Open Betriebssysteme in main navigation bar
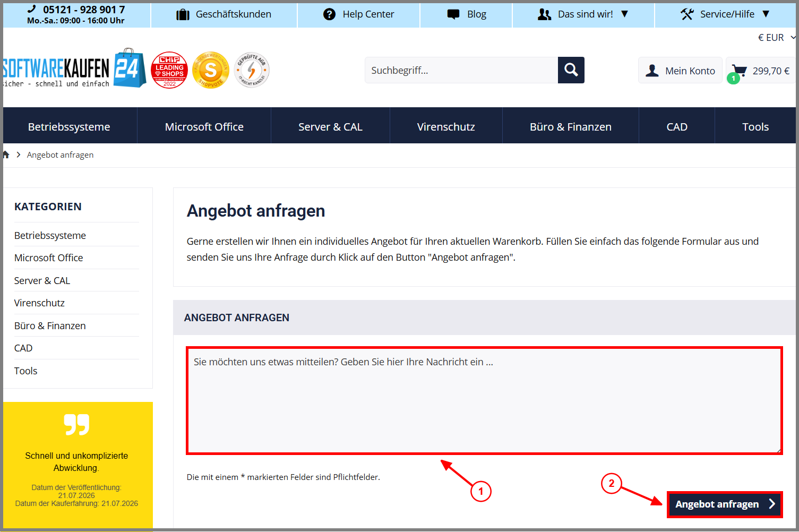This screenshot has width=799, height=532. coord(69,127)
